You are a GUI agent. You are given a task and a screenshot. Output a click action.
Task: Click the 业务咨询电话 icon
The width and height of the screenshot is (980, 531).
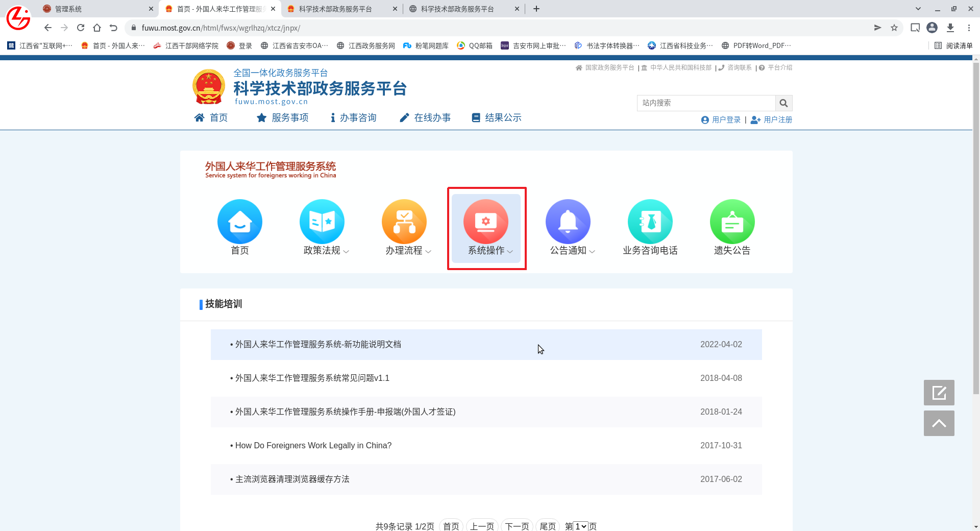point(650,222)
